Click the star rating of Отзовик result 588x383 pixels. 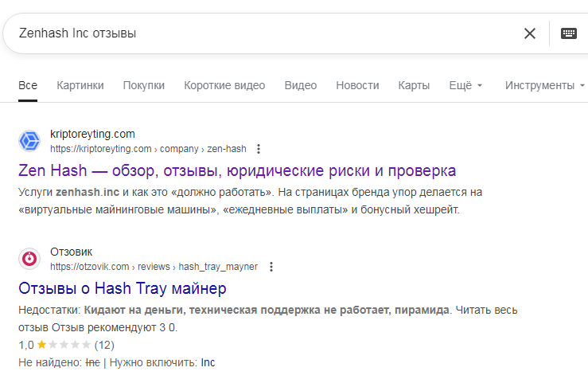coord(64,345)
